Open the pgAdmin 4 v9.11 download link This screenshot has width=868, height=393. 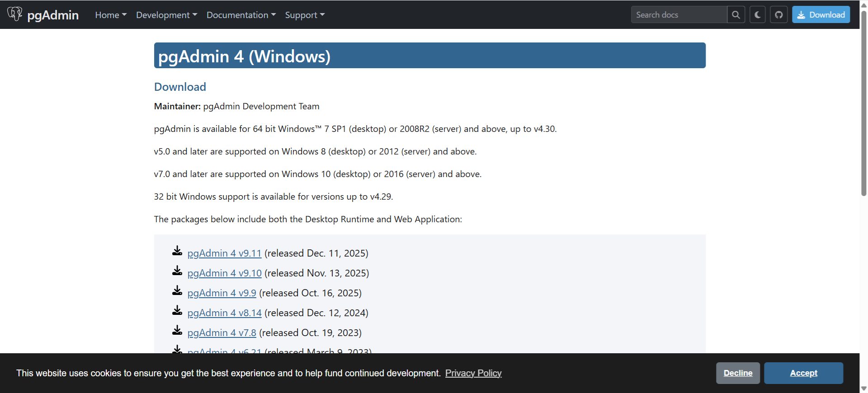pyautogui.click(x=224, y=253)
